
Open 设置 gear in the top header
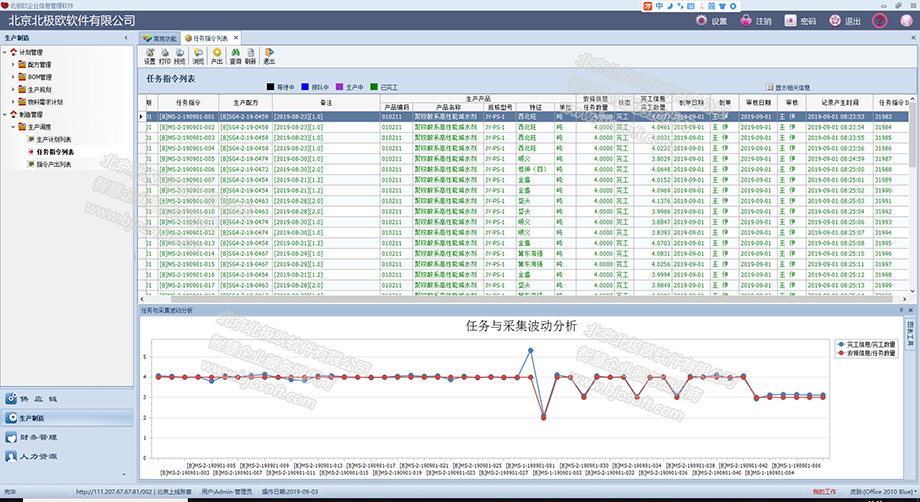(x=711, y=21)
